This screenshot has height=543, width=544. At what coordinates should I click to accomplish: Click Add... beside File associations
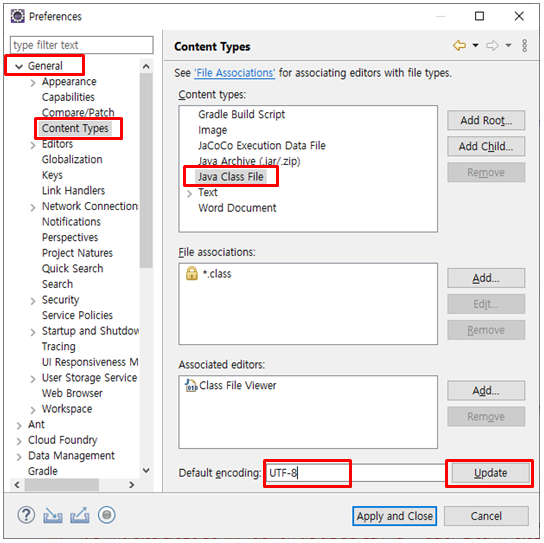point(486,278)
